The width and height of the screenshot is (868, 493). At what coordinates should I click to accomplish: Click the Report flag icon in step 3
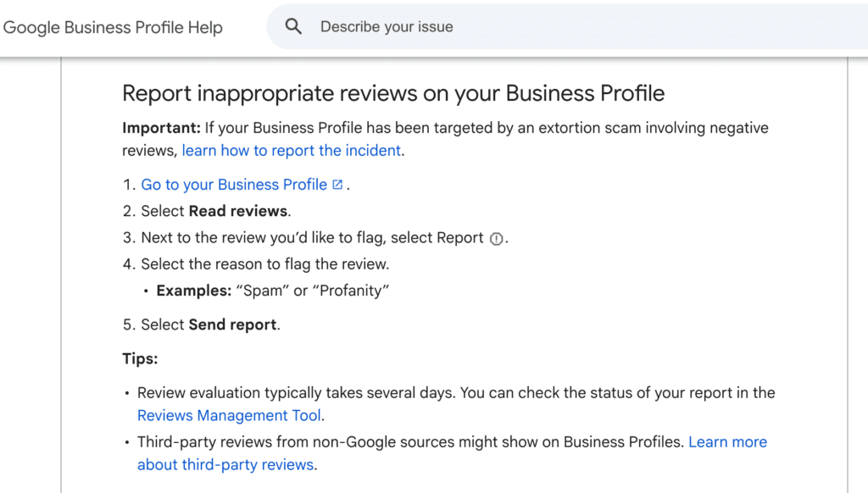coord(497,239)
